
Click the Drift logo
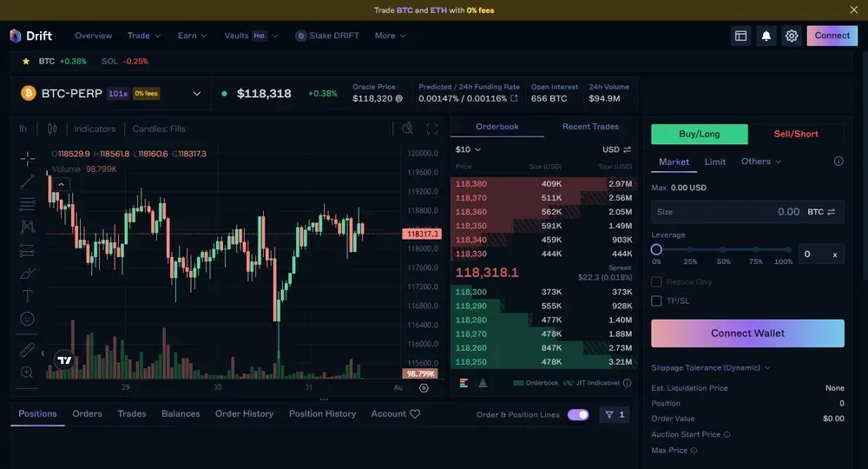(x=31, y=36)
